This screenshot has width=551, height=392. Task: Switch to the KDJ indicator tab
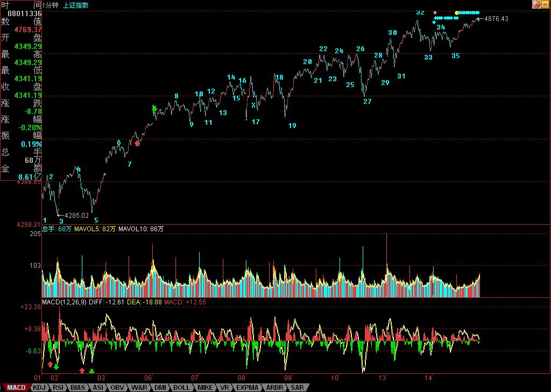click(39, 387)
